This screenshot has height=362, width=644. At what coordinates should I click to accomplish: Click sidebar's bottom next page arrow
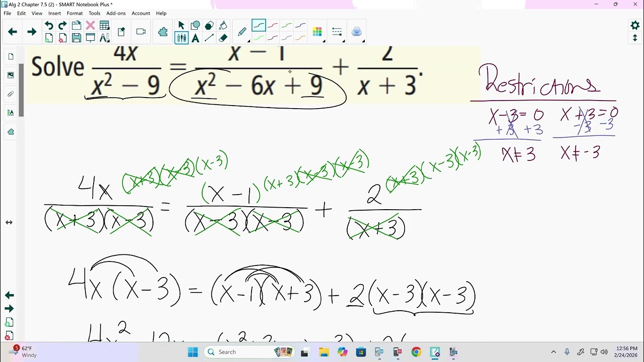[9, 309]
